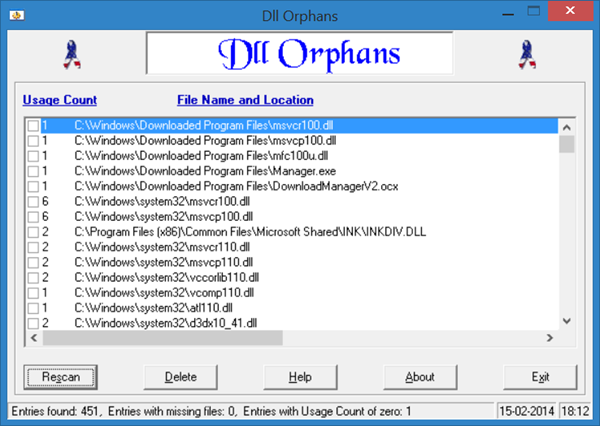Click the horizontal scroll left arrow

34,338
